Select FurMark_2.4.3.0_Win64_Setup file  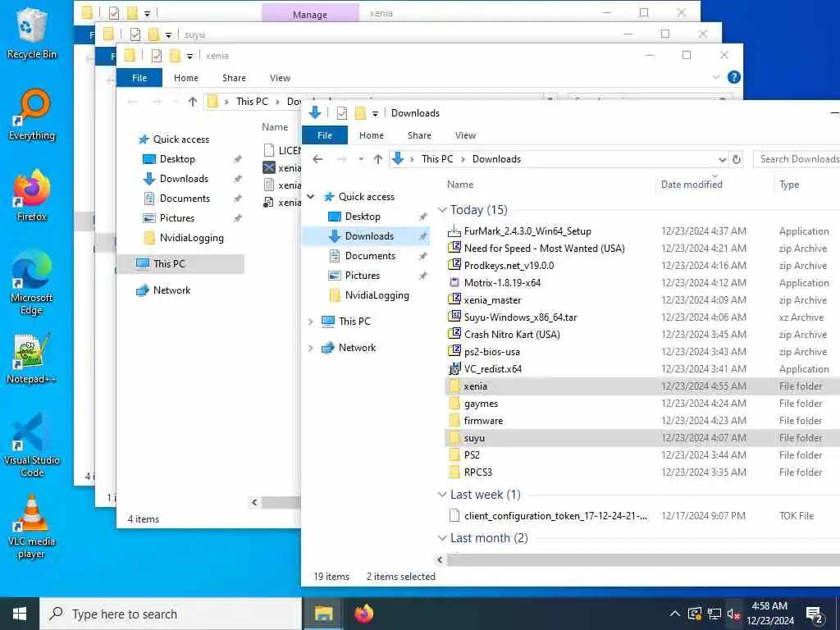(527, 231)
